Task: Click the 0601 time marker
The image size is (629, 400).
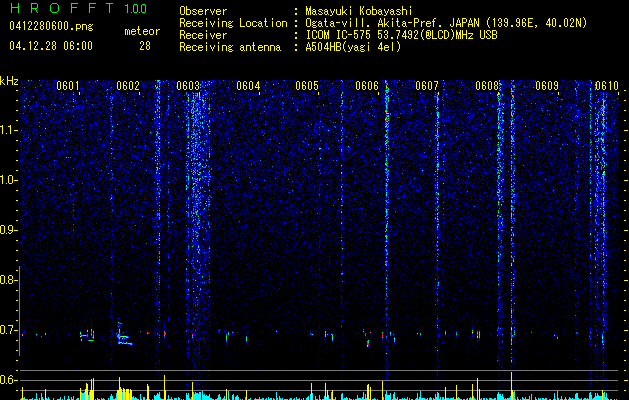Action: [x=68, y=86]
